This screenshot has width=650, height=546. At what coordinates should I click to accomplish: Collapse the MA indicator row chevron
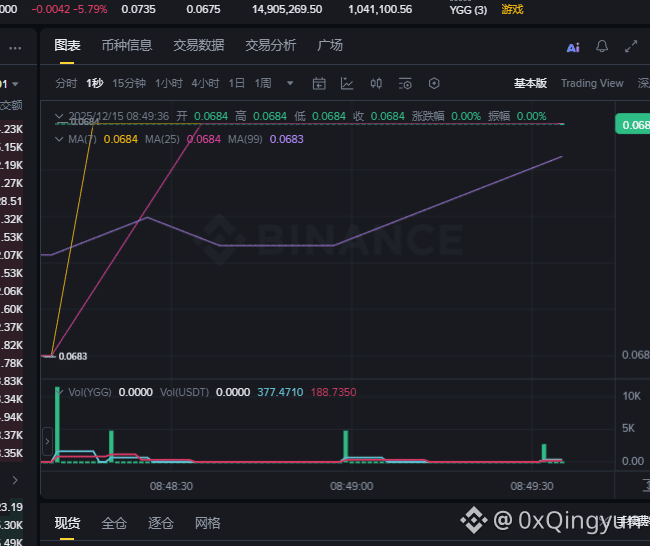click(59, 139)
